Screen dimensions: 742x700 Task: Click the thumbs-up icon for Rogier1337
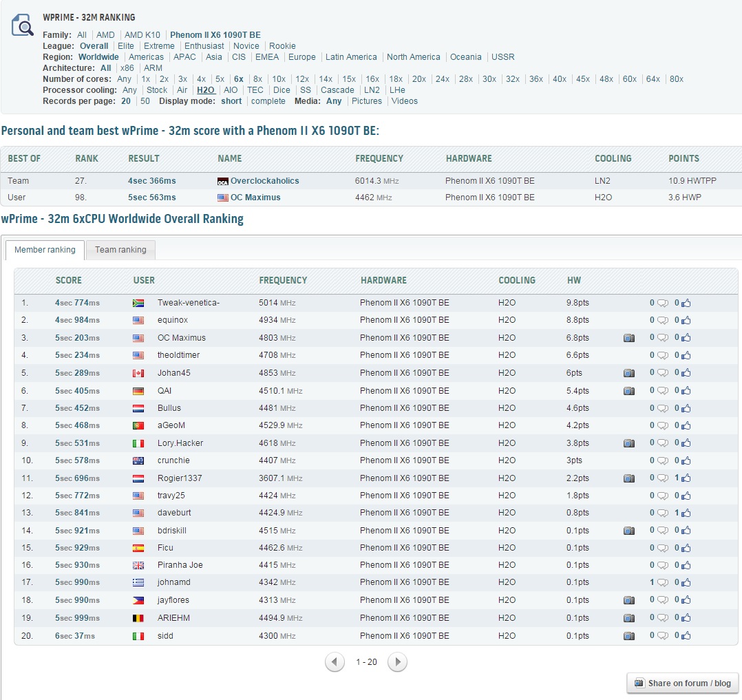[x=686, y=478]
